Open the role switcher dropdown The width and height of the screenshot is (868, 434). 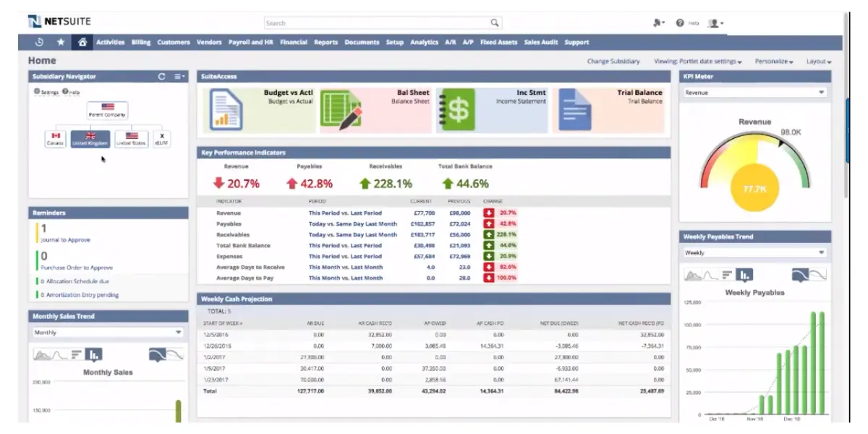(x=658, y=23)
